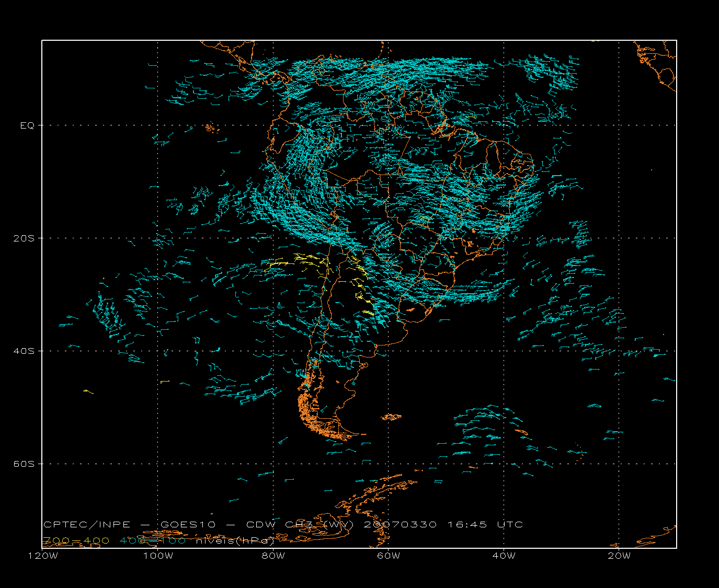
Task: Click the '60S' latitude label
Action: pyautogui.click(x=24, y=464)
